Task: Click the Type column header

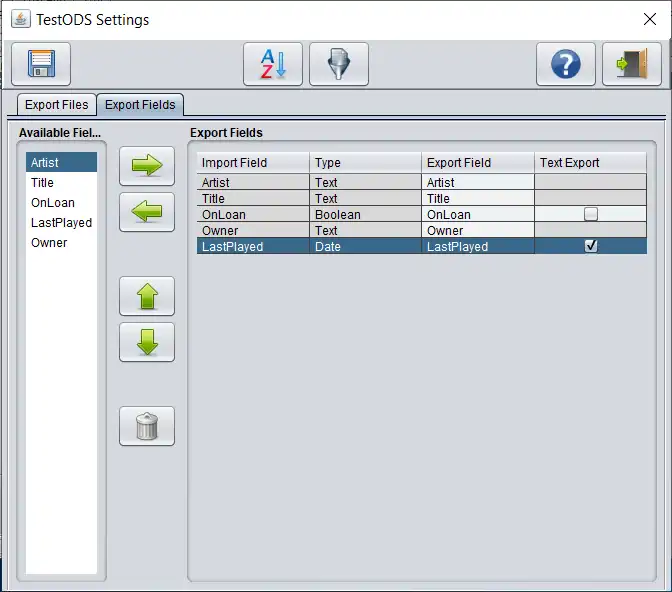Action: pyautogui.click(x=365, y=163)
